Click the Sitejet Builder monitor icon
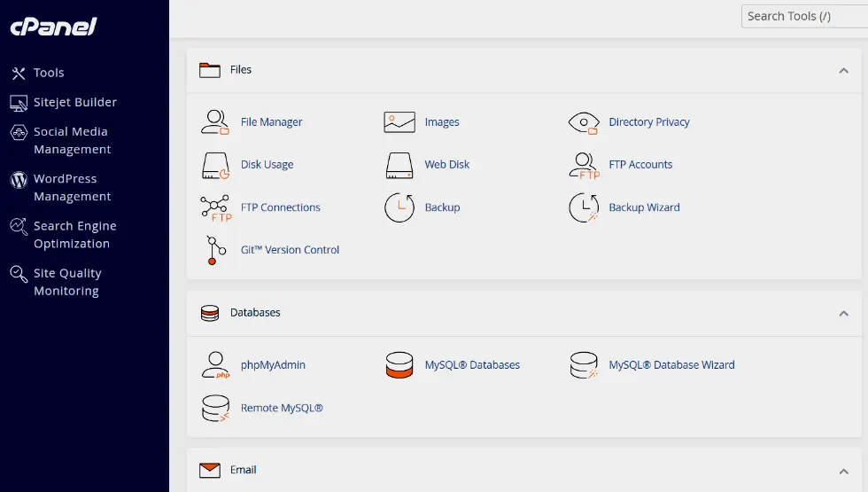The image size is (868, 492). [19, 103]
